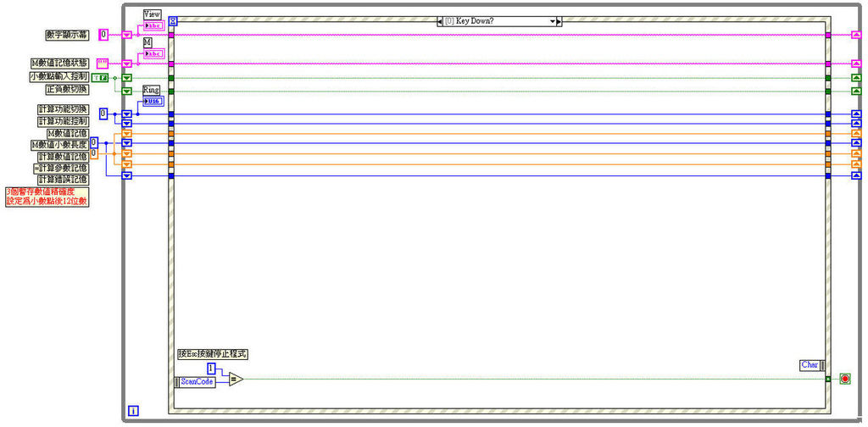Screen dimensions: 868x427
Task: Select orange left shift register for 計算數值記憶
Action: [127, 153]
